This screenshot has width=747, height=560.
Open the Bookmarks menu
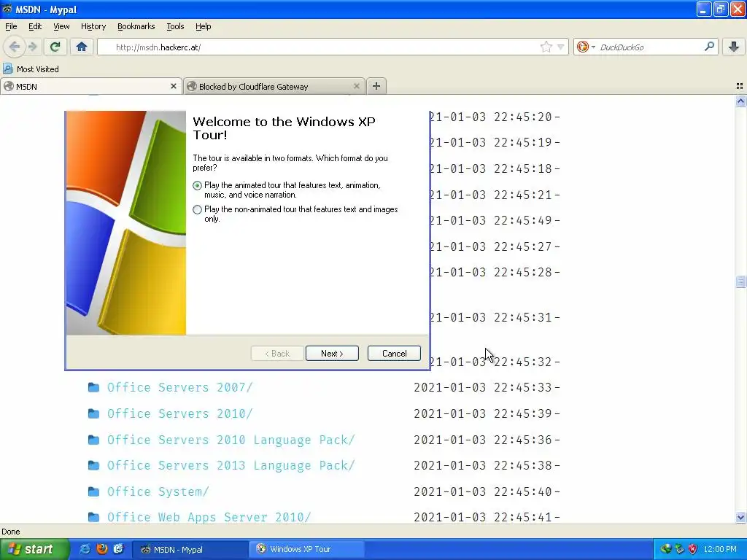pos(136,26)
